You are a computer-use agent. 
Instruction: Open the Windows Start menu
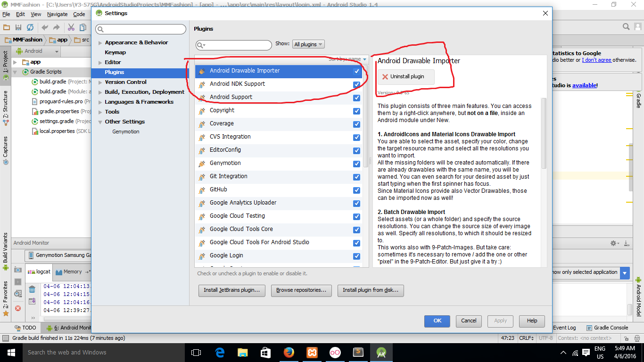point(11,353)
